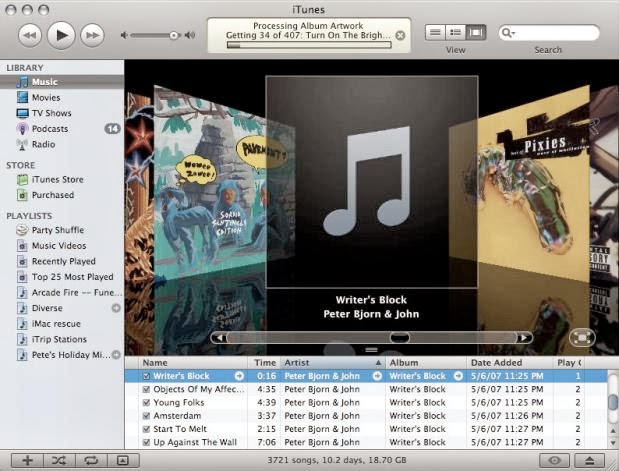This screenshot has width=619, height=471.
Task: Adjust the volume slider knob
Action: pos(174,36)
